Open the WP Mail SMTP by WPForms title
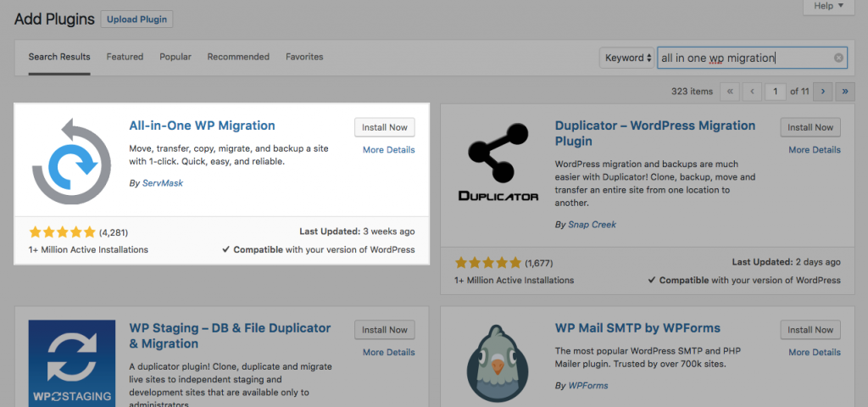 click(637, 328)
